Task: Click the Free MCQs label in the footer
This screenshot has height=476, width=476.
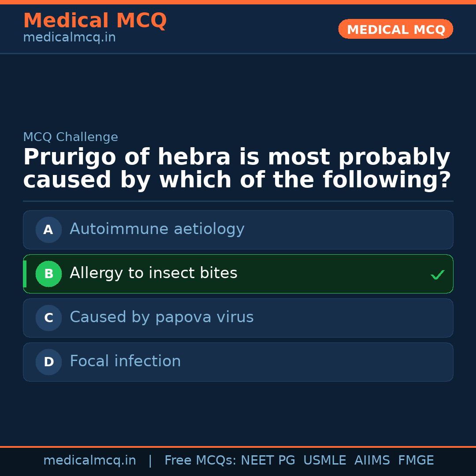Action: tap(200, 461)
